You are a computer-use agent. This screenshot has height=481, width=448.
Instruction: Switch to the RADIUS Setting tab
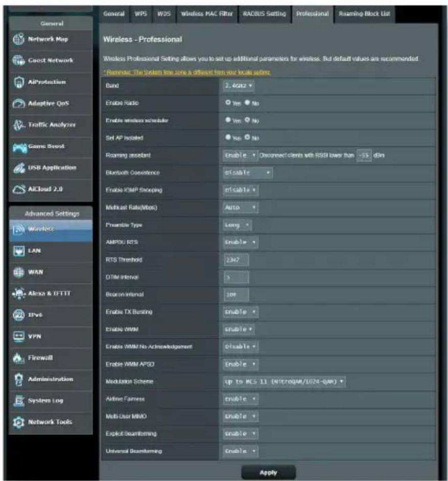[264, 14]
